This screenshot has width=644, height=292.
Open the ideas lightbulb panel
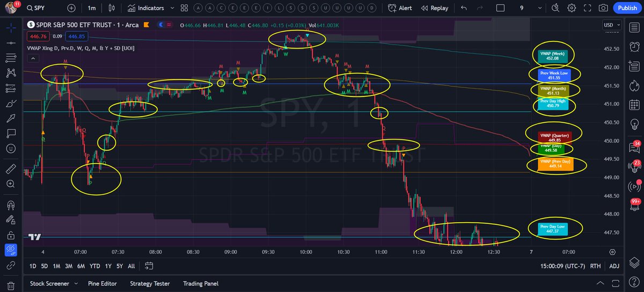coord(634,123)
